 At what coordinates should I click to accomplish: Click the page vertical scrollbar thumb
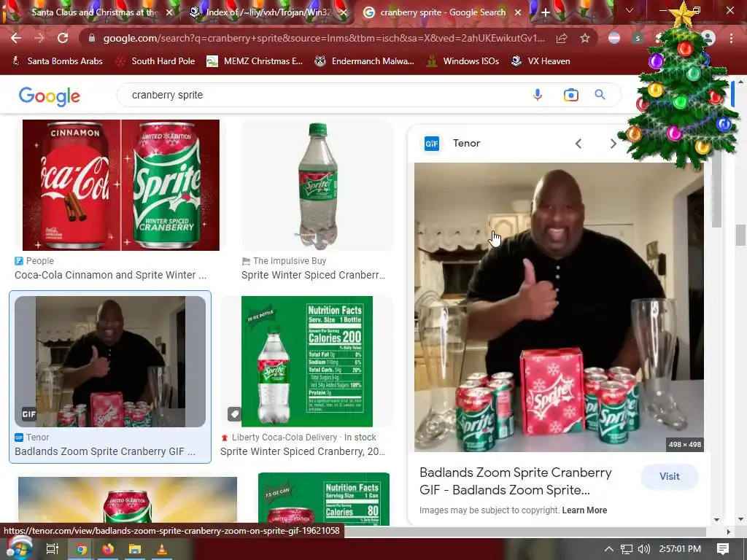pos(740,235)
